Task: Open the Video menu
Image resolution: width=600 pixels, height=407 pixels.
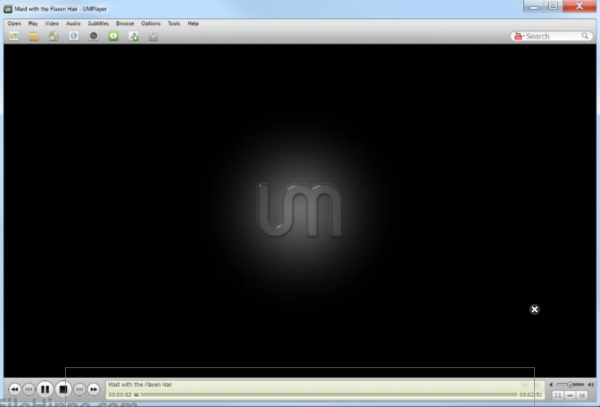Action: tap(52, 23)
